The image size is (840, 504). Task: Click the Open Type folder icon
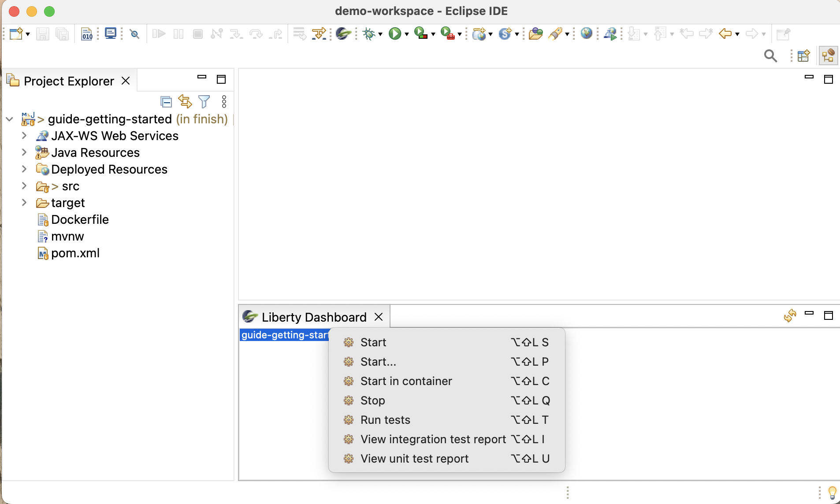(535, 34)
